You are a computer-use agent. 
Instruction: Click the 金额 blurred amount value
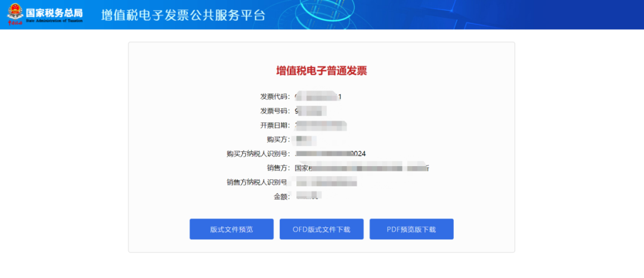coord(307,196)
